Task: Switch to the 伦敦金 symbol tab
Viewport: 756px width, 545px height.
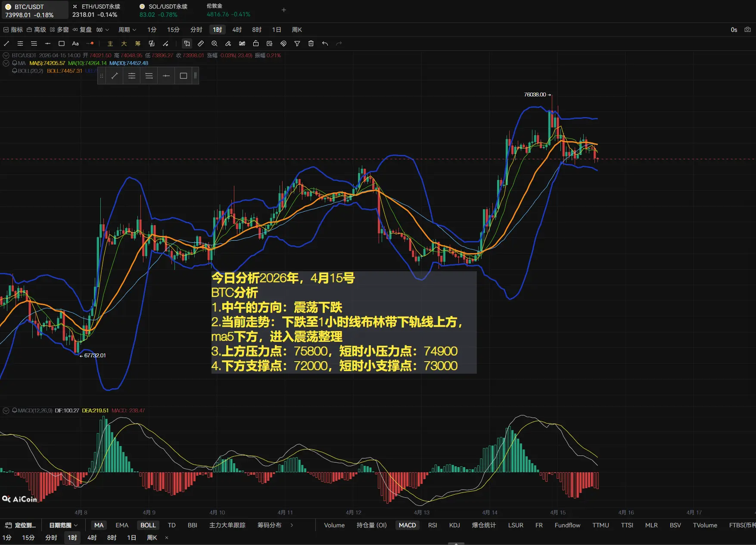Action: click(x=228, y=10)
